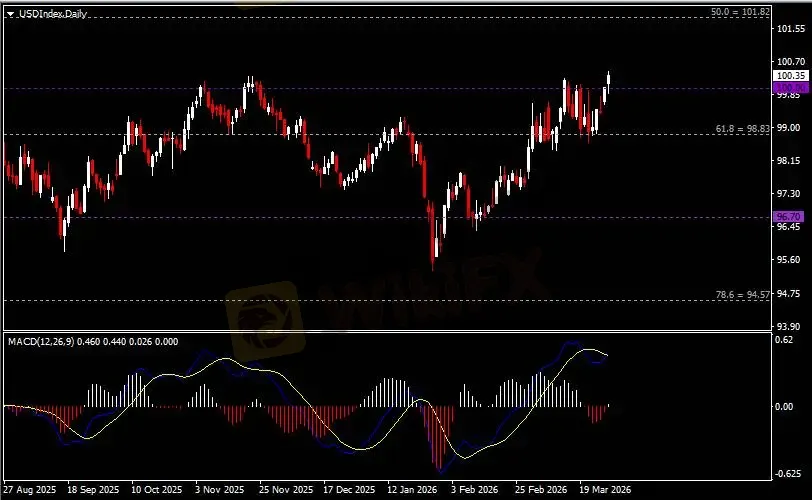
Task: Click the 101.55 price scale value
Action: (x=791, y=29)
